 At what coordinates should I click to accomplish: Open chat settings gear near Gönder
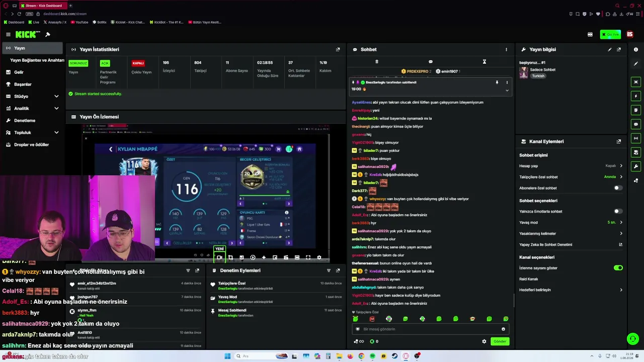pyautogui.click(x=484, y=341)
